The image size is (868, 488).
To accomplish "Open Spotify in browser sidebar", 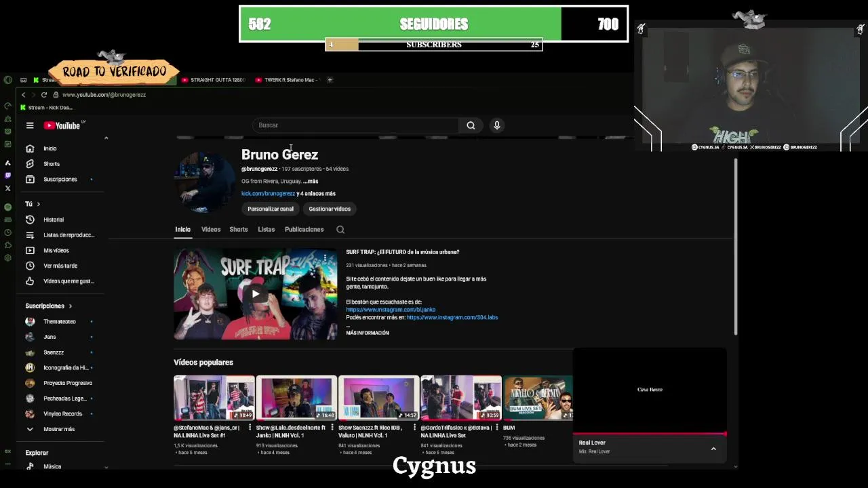I will click(x=7, y=207).
